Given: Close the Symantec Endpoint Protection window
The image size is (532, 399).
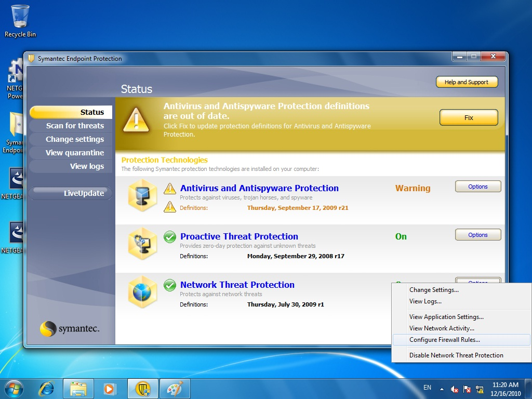Looking at the screenshot, I should (x=494, y=56).
